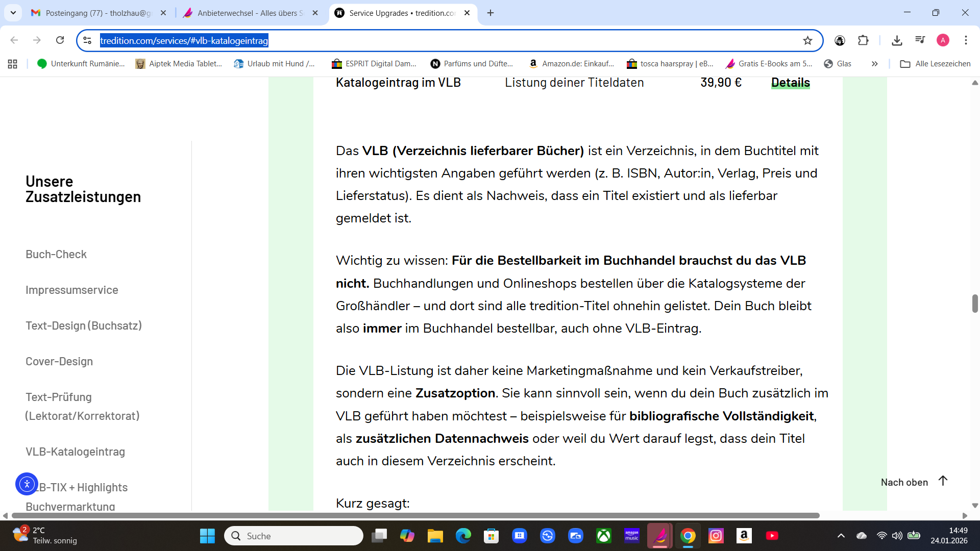Select Cover-Design in the sidebar
Image resolution: width=980 pixels, height=551 pixels.
[x=59, y=361]
